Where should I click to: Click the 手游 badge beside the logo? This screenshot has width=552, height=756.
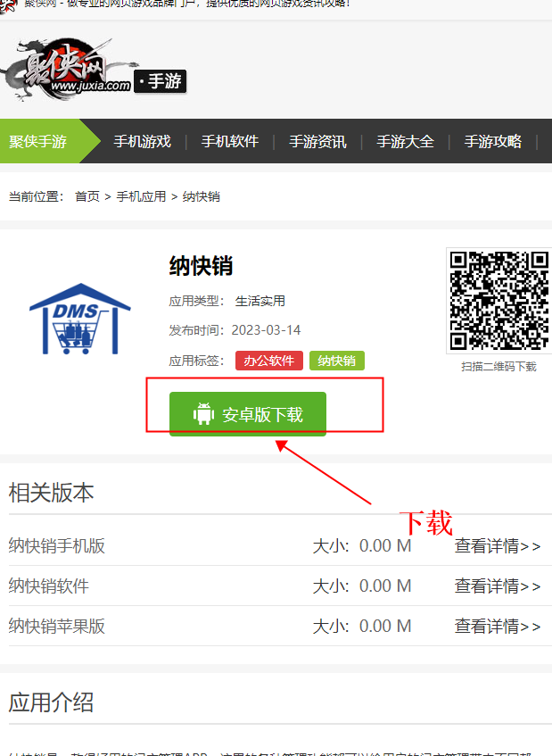(x=160, y=81)
